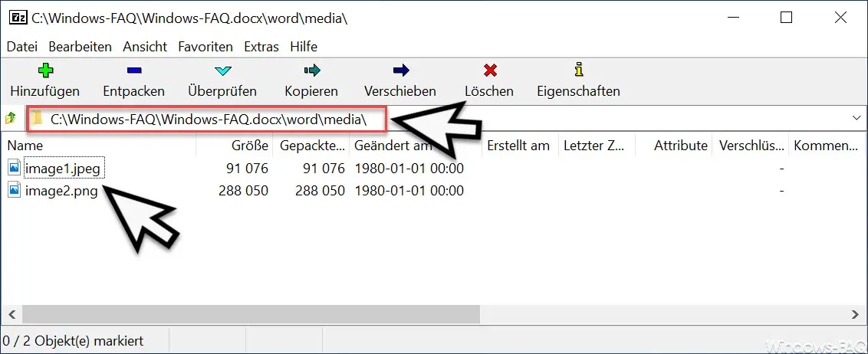
Task: Open the Datei menu
Action: pyautogui.click(x=22, y=47)
